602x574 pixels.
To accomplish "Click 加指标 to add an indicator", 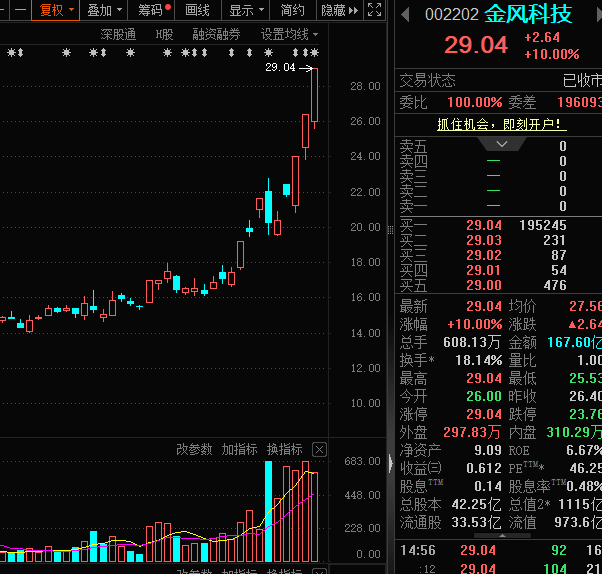I will pos(239,449).
